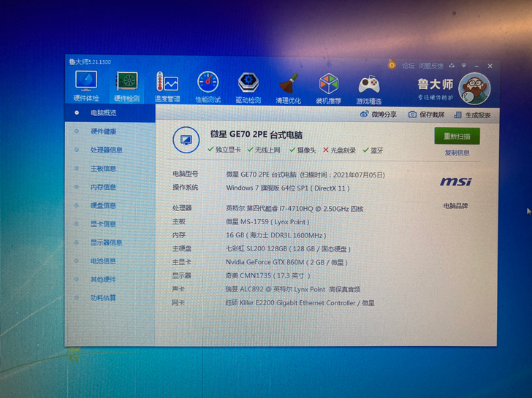The width and height of the screenshot is (532, 398).
Task: Click 保存截屏 save screenshot button
Action: point(426,115)
